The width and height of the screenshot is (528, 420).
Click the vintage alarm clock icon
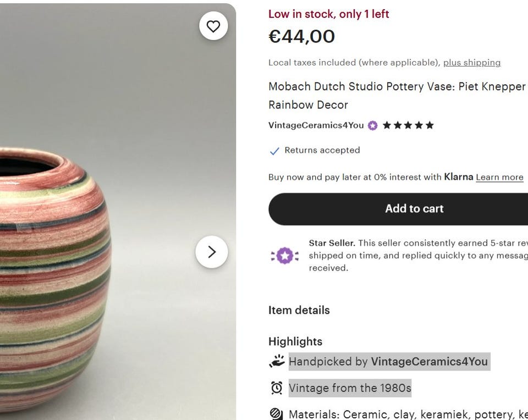[277, 388]
